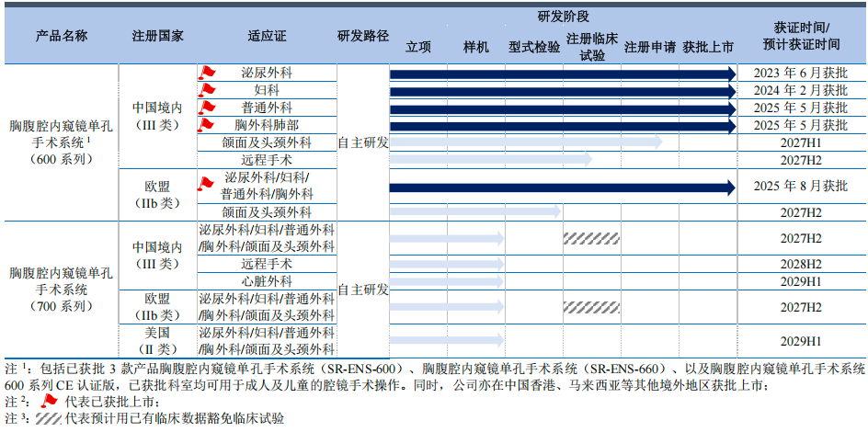Select the 样机 stage header
The image size is (868, 432).
476,48
